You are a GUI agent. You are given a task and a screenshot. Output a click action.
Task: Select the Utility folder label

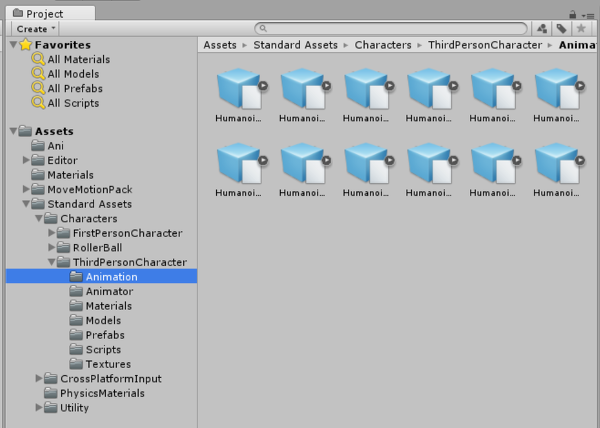pos(74,407)
